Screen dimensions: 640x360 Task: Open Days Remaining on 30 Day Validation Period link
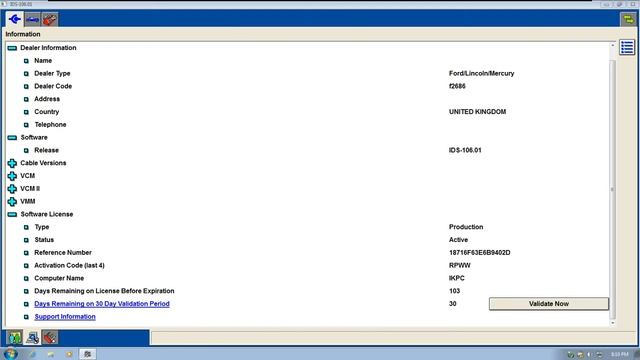[102, 304]
